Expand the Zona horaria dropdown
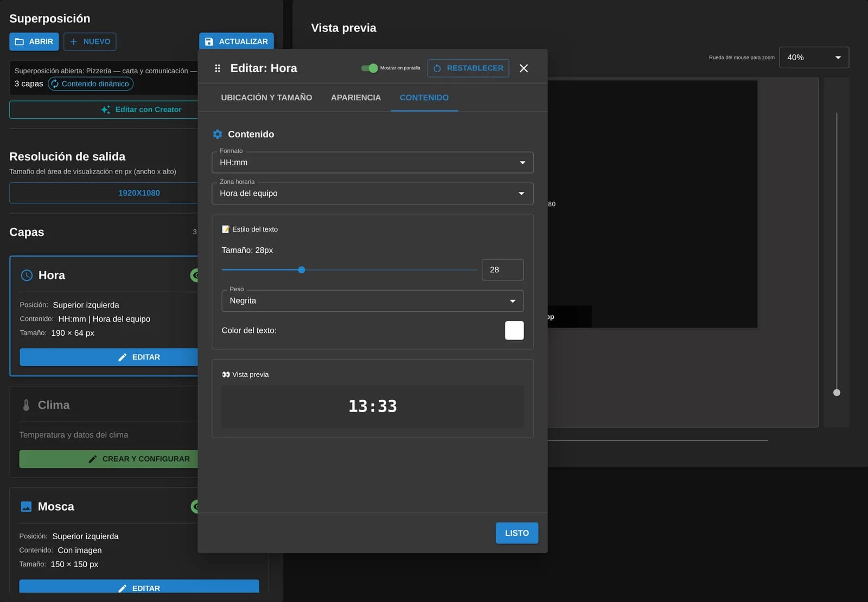 [x=373, y=194]
